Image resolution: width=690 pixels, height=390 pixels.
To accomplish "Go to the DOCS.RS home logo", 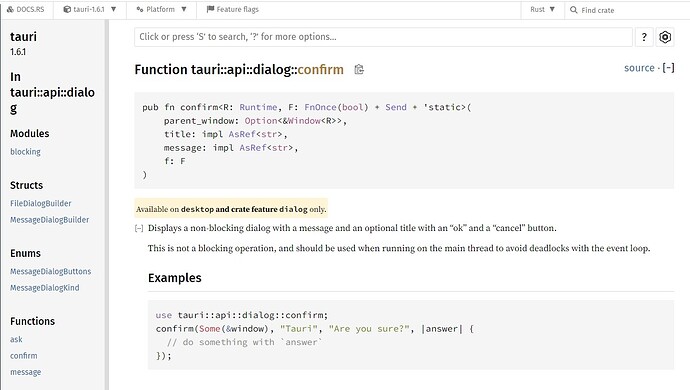I will tap(26, 9).
